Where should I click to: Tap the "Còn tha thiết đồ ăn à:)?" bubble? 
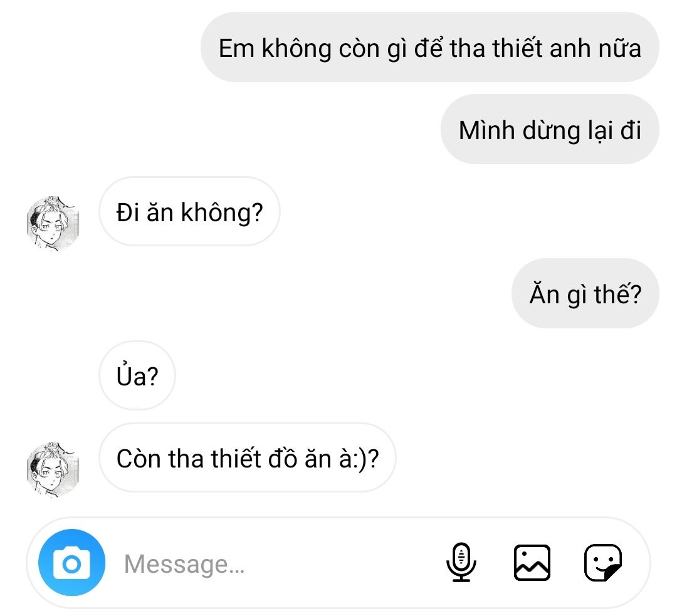coord(248,457)
